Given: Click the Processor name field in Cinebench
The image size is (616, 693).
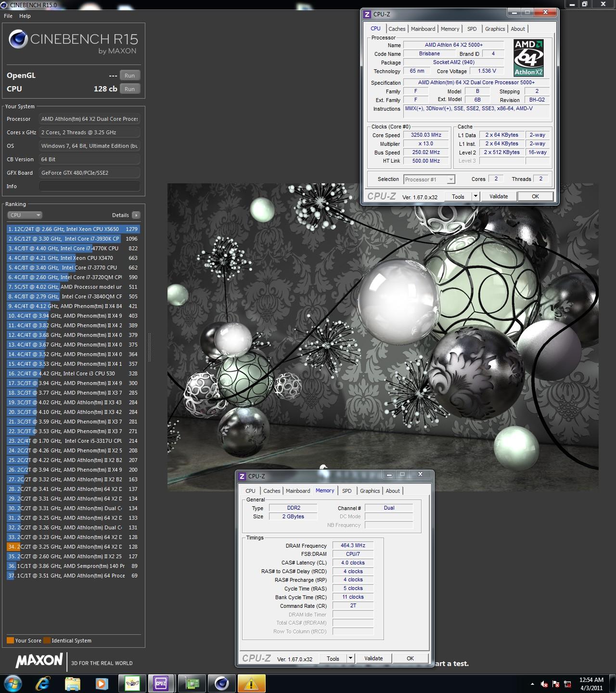Looking at the screenshot, I should point(90,119).
